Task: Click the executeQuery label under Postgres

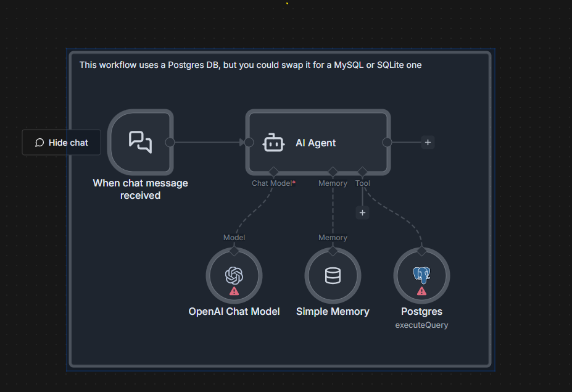Action: pyautogui.click(x=421, y=325)
